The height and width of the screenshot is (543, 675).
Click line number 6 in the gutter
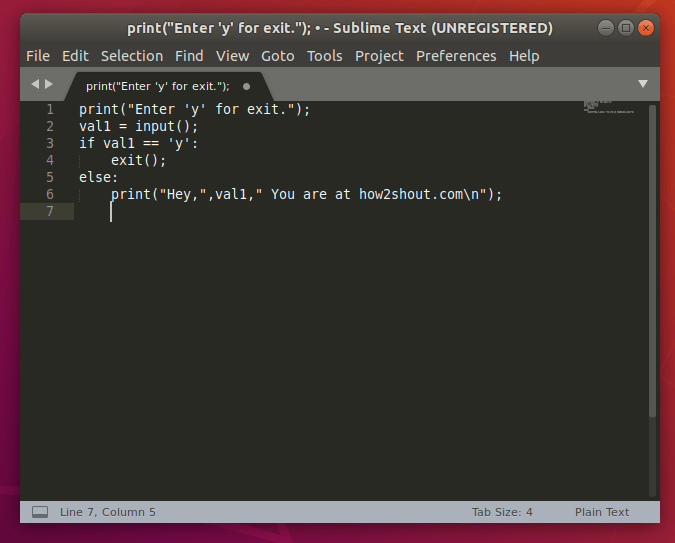pyautogui.click(x=50, y=194)
